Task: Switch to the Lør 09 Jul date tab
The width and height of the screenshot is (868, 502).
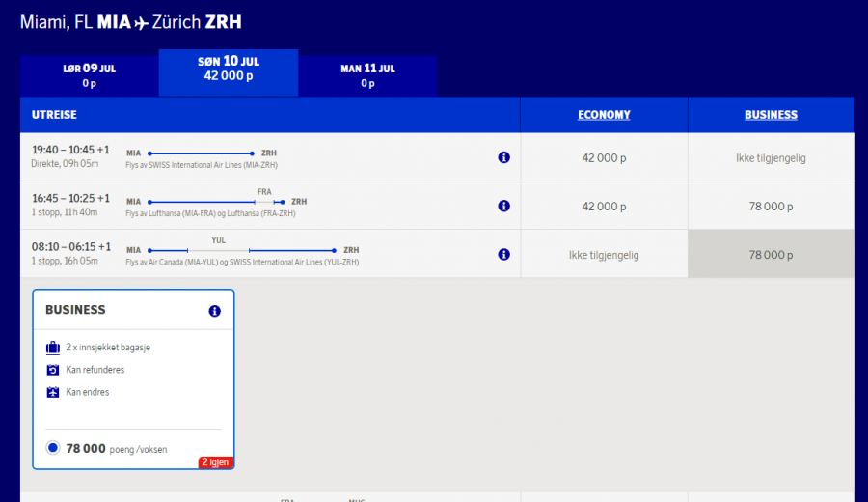Action: point(90,75)
